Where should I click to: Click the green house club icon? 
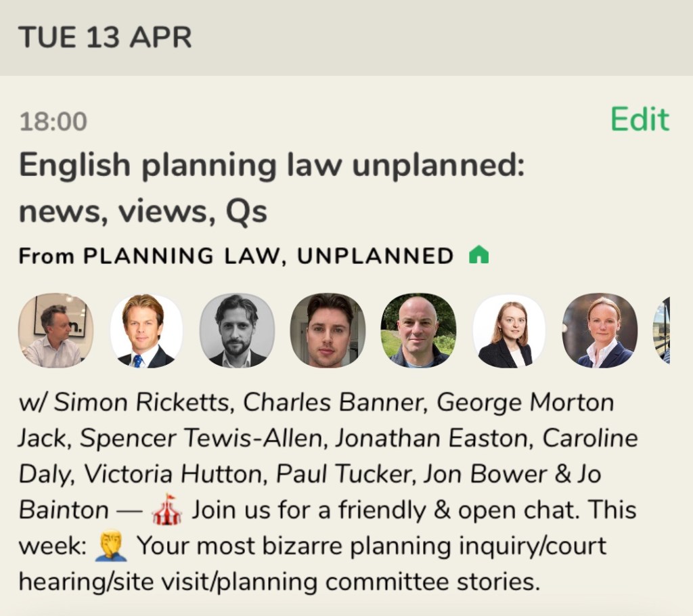click(x=478, y=256)
